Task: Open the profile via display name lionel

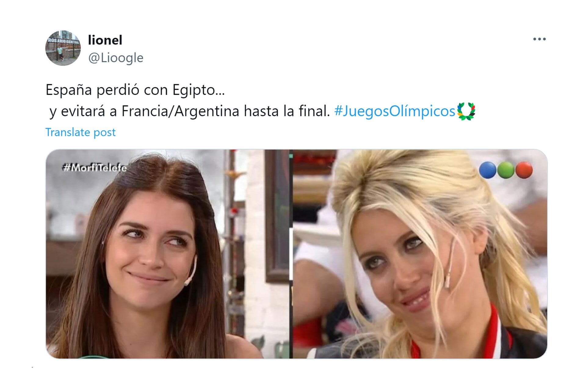Action: coord(105,40)
